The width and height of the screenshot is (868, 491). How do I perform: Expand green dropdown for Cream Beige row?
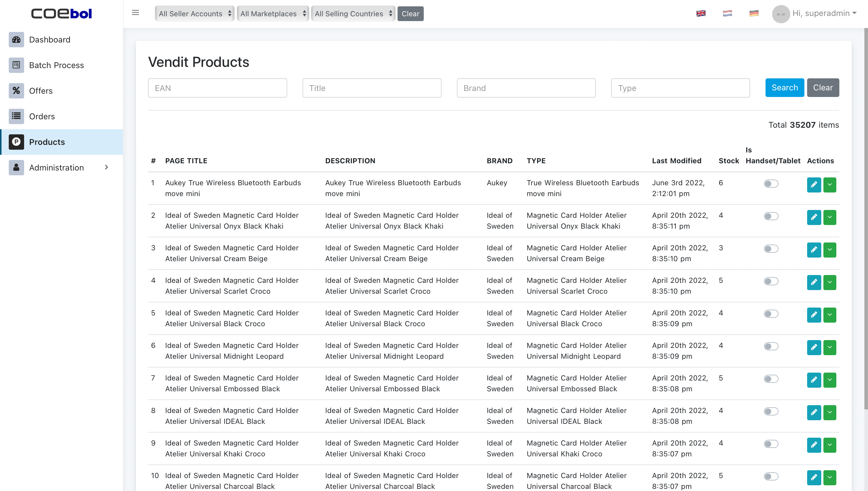(x=829, y=250)
